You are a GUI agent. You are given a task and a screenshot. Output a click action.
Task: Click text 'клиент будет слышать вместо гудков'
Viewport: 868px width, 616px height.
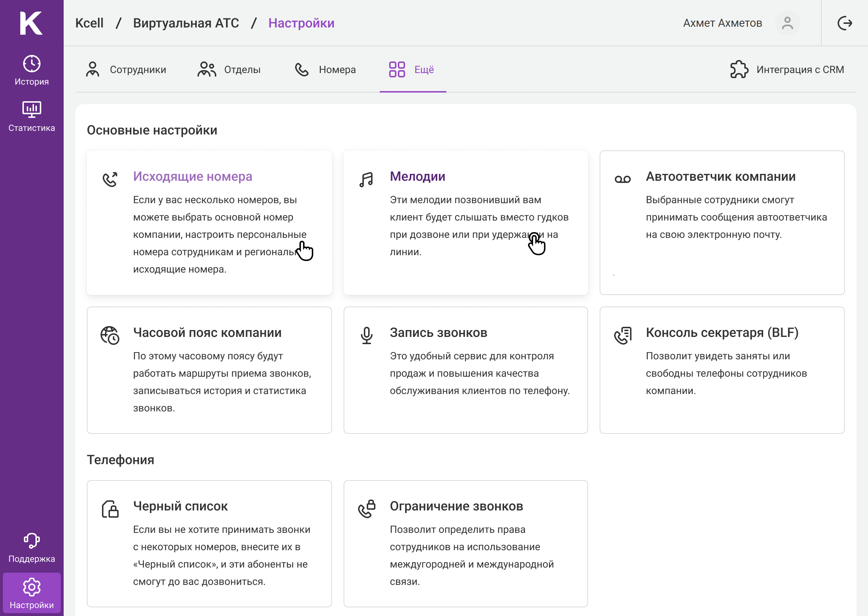point(479,217)
